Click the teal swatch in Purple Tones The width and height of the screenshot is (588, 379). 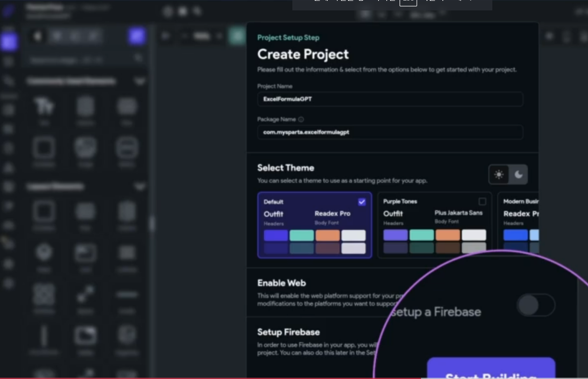pos(421,235)
